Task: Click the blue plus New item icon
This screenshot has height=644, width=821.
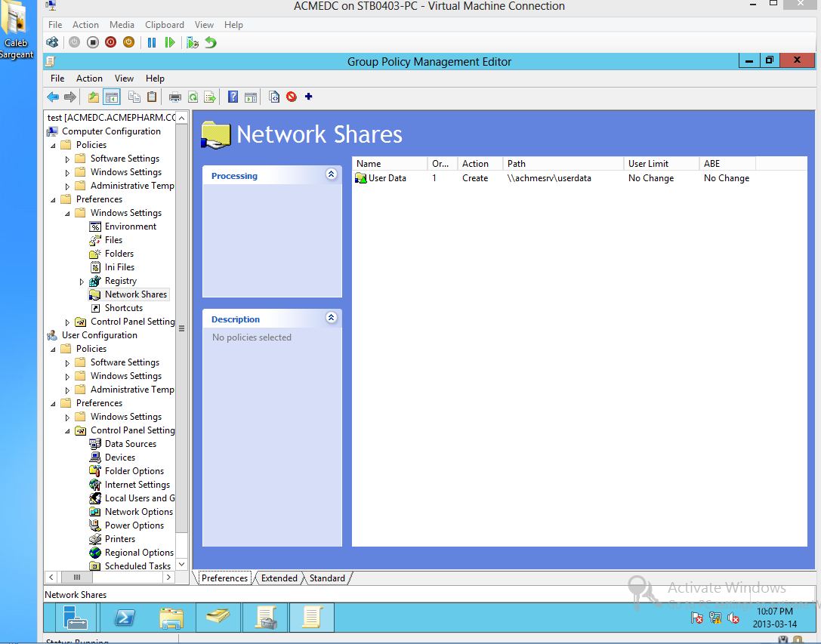Action: pyautogui.click(x=308, y=97)
